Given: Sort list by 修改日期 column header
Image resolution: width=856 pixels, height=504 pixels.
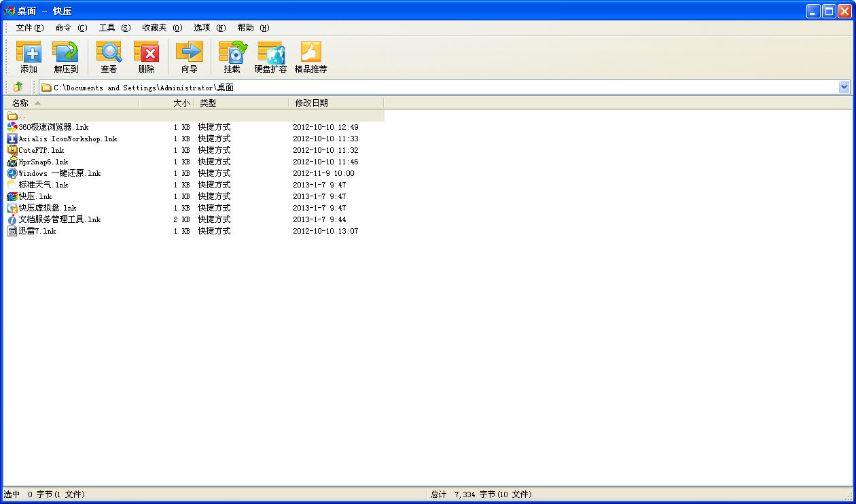Looking at the screenshot, I should (x=311, y=103).
